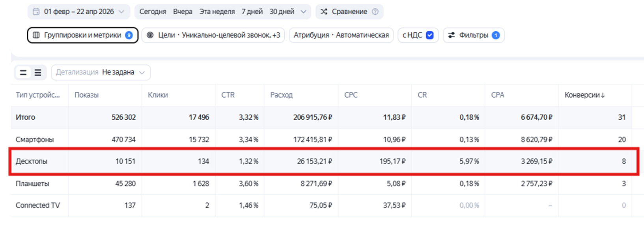The height and width of the screenshot is (228, 644).
Task: Click Connected TV CPC 37,53 ₽
Action: pyautogui.click(x=394, y=205)
